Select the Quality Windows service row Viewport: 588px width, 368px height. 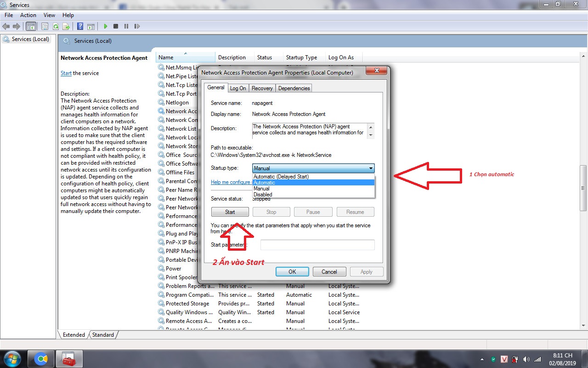pos(260,312)
